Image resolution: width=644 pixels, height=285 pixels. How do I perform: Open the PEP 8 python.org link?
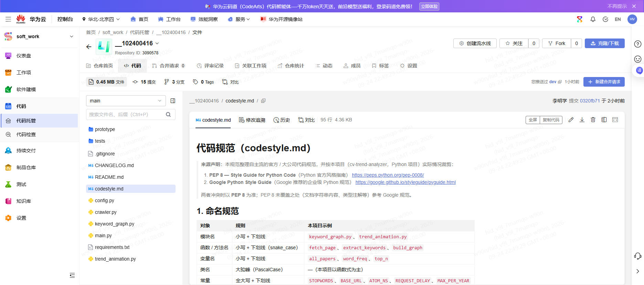click(388, 175)
